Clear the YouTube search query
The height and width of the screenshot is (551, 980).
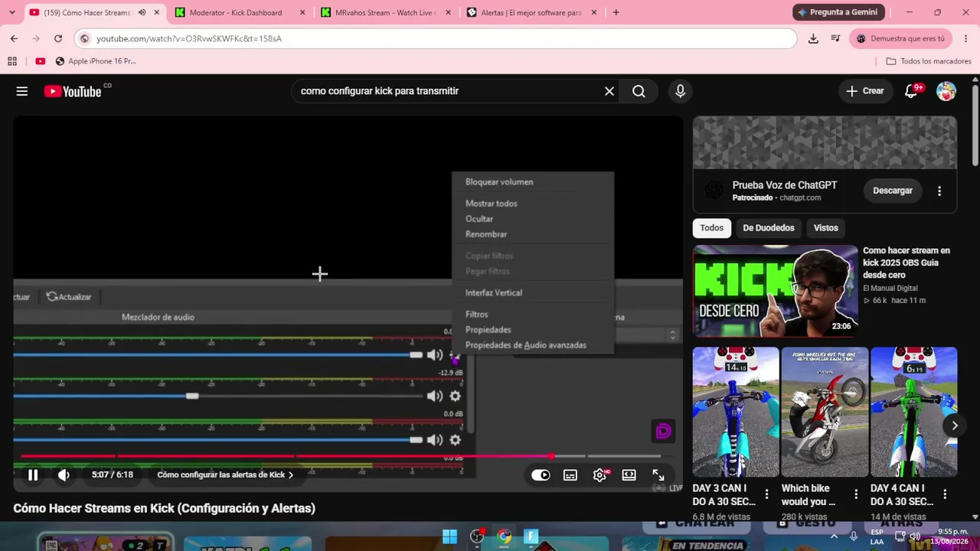point(609,91)
